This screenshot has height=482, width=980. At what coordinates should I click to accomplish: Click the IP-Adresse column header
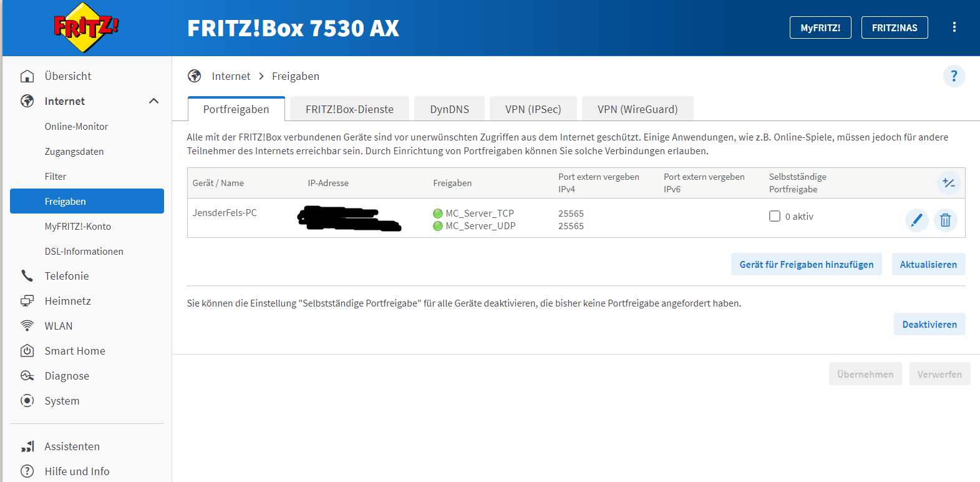pos(328,183)
